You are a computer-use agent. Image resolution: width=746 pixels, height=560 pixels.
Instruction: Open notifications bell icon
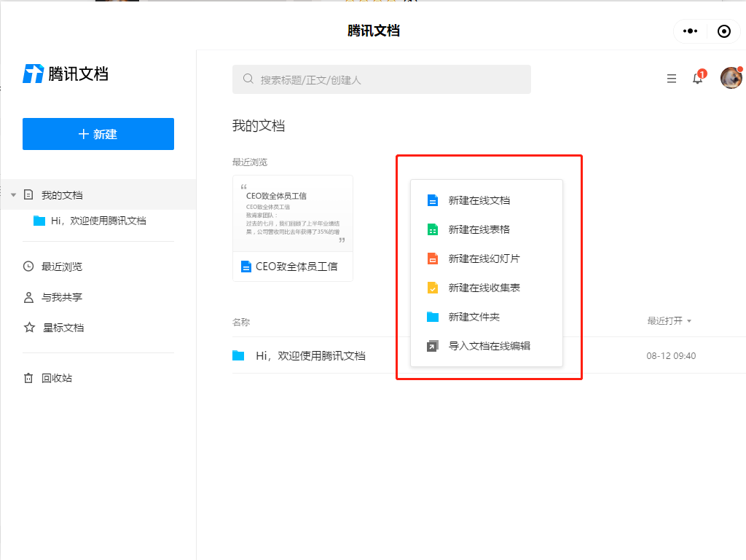click(x=698, y=78)
